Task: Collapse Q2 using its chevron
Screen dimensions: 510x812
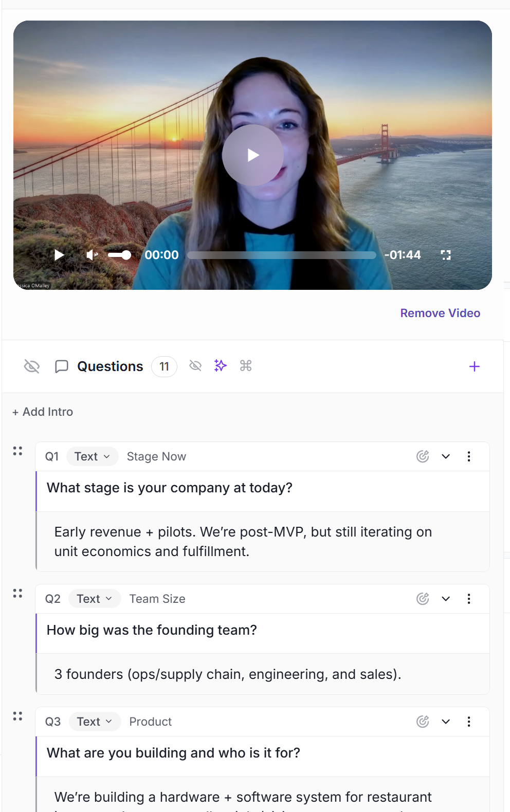Action: tap(446, 599)
